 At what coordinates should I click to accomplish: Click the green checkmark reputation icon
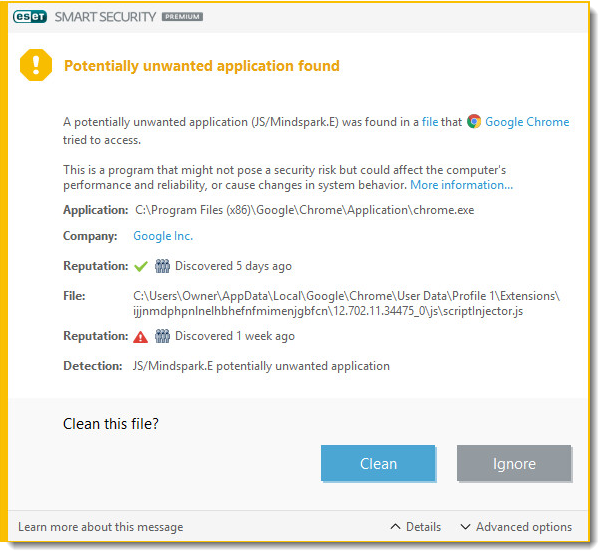pyautogui.click(x=141, y=266)
